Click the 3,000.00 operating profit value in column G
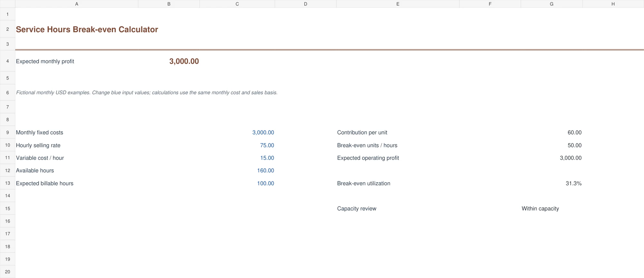 click(571, 158)
